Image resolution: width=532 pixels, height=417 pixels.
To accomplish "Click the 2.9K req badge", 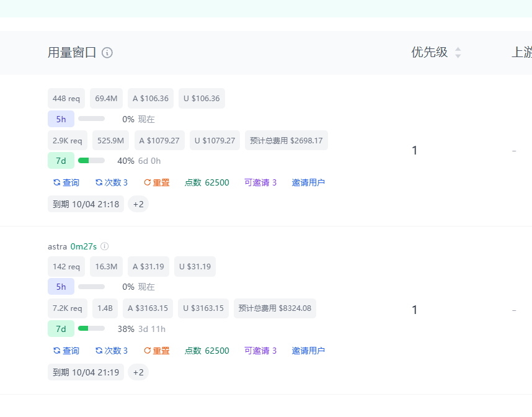I will point(68,140).
